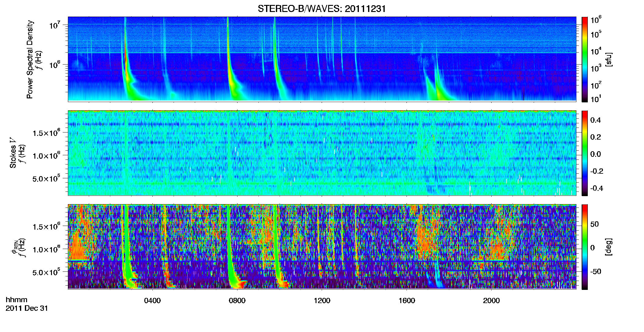Click the phi RTN spectrogram panel
This screenshot has width=644, height=332.
(322, 247)
